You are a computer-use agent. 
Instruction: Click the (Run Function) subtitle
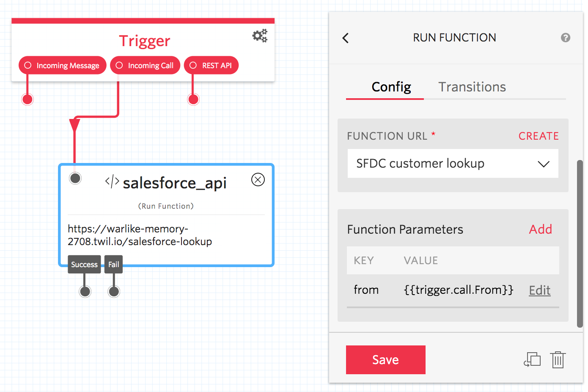point(166,206)
